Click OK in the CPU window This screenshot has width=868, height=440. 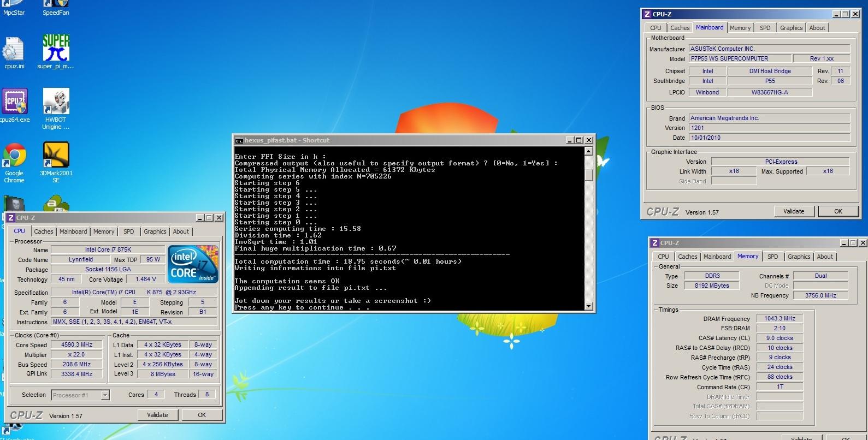click(202, 415)
